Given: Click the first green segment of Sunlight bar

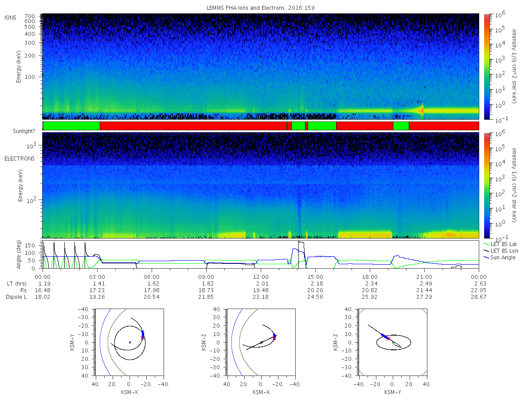Looking at the screenshot, I should (x=72, y=126).
